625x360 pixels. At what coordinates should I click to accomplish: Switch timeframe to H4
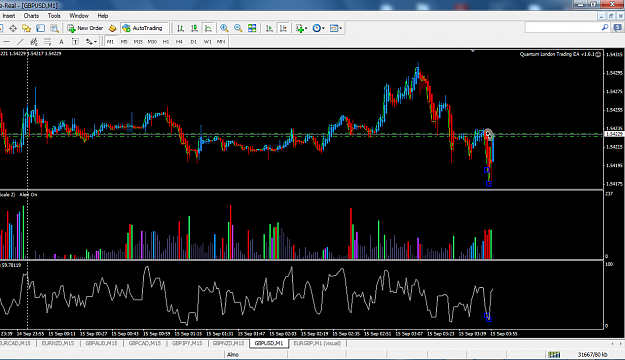tap(179, 41)
